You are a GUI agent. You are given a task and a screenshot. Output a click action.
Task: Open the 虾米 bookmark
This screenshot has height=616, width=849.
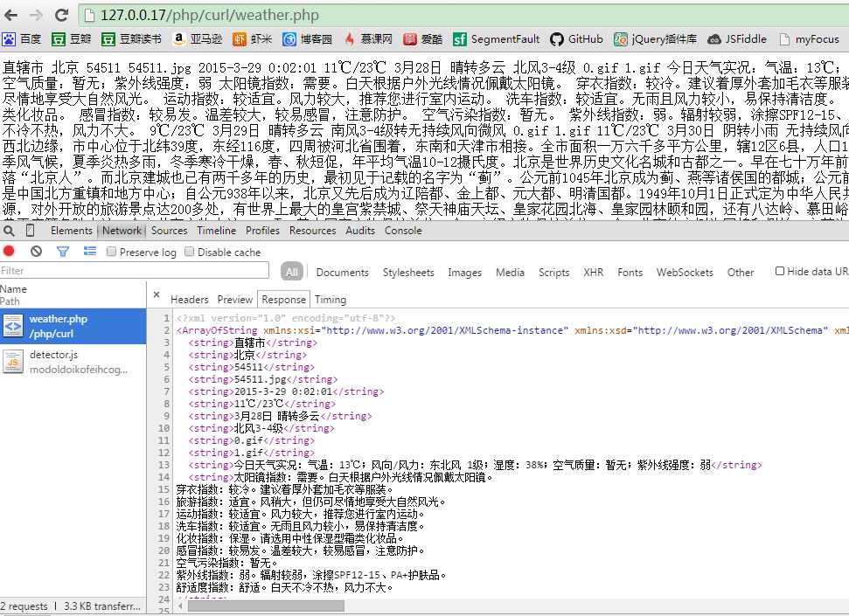(253, 39)
